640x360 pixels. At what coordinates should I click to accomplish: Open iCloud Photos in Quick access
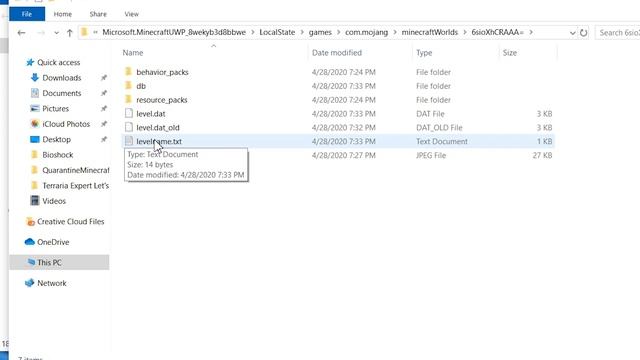(x=66, y=124)
